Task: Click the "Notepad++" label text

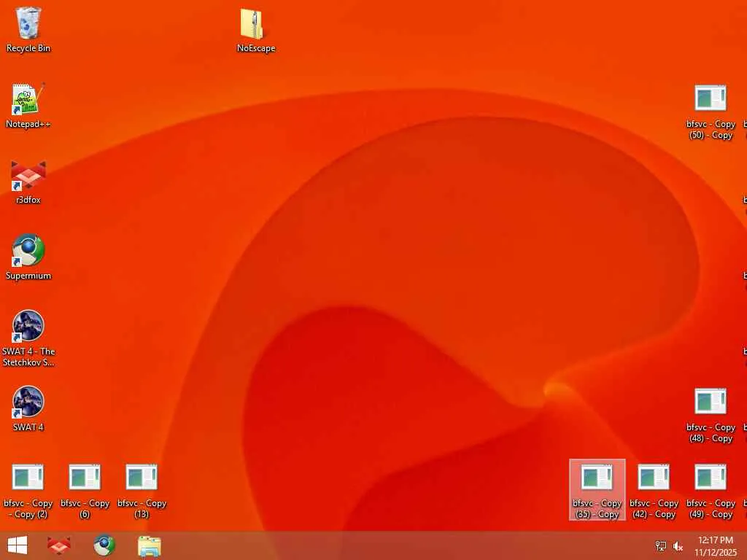Action: [28, 124]
